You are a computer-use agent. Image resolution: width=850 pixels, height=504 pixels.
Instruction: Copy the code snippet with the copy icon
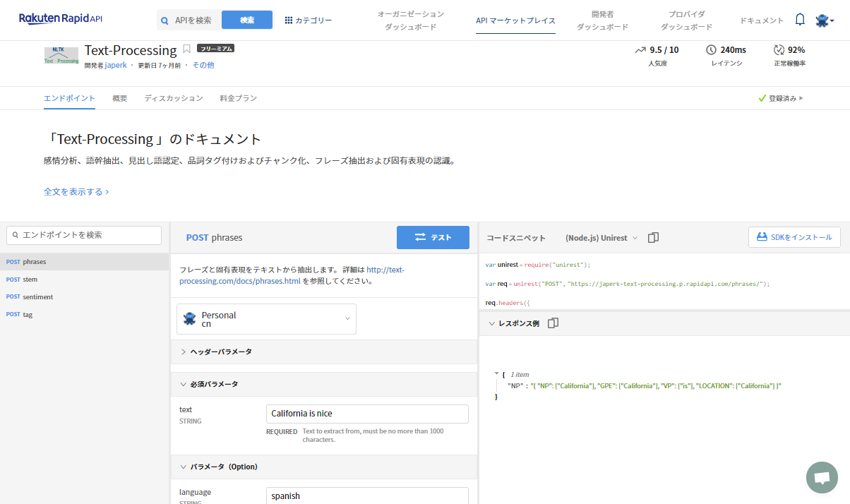pyautogui.click(x=653, y=238)
